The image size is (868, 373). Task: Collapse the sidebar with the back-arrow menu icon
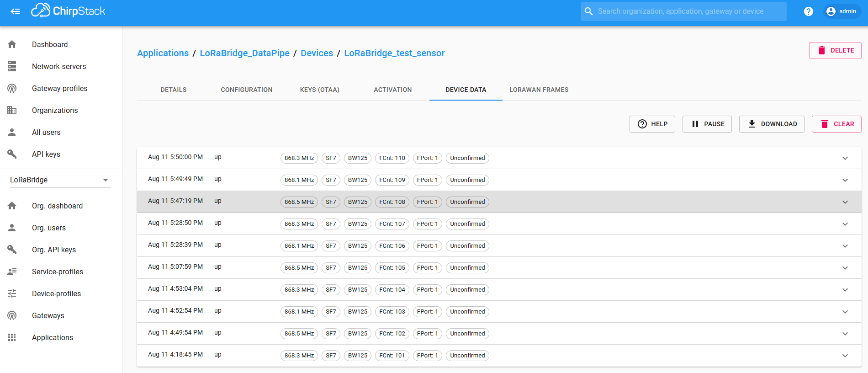(x=16, y=11)
